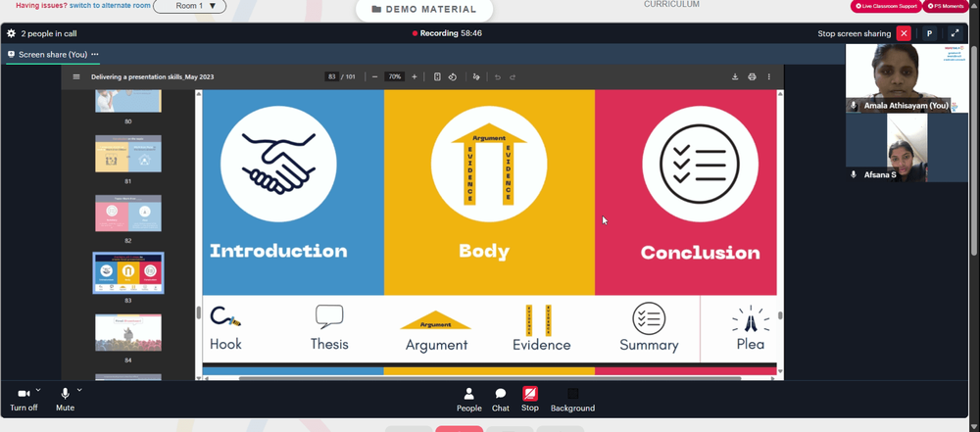
Task: Select the PDF draw annotation tool
Action: 476,76
